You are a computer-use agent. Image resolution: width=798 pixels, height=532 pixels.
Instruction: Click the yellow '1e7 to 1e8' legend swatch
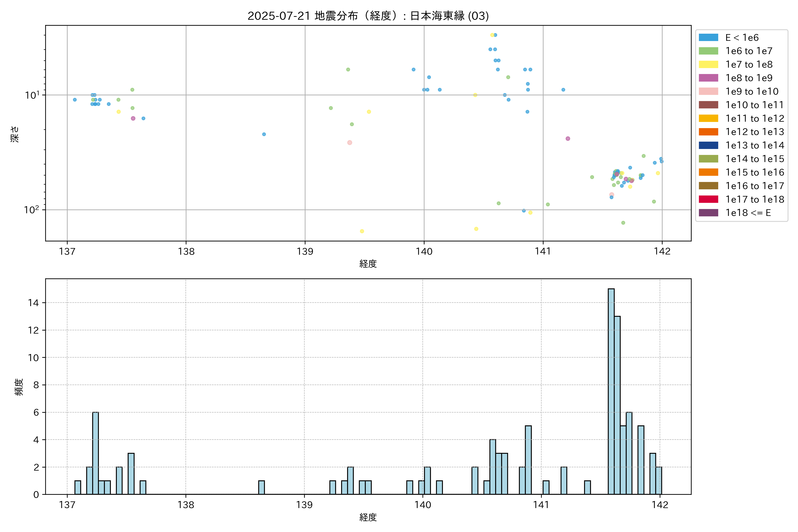tap(708, 65)
